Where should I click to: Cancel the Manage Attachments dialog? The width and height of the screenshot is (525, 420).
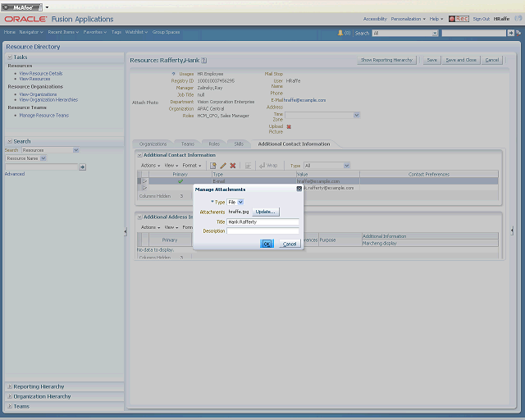(x=290, y=244)
